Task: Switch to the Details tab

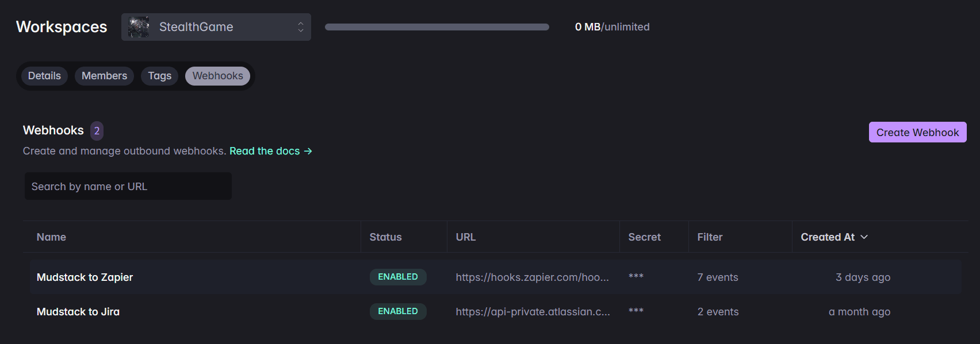Action: (x=44, y=75)
